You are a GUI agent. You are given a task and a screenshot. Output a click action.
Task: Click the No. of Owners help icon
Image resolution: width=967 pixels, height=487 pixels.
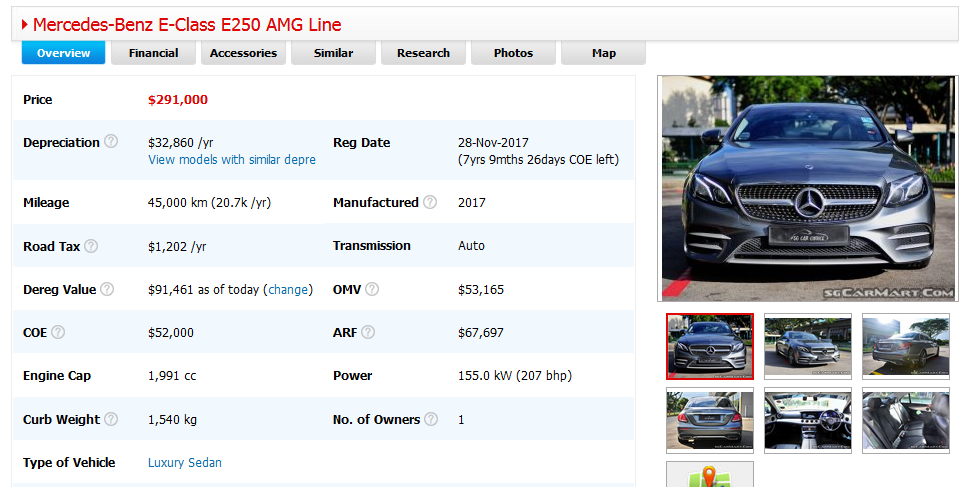pos(431,419)
